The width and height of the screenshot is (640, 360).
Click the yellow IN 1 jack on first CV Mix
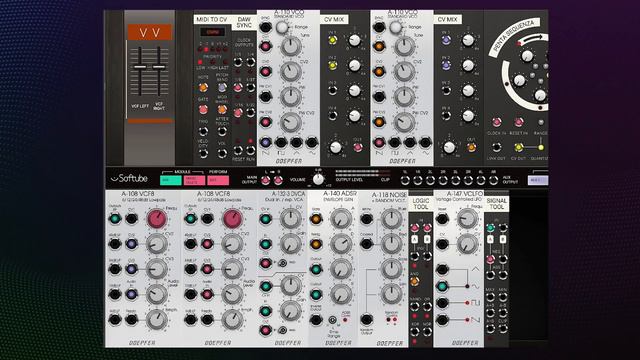click(x=333, y=40)
